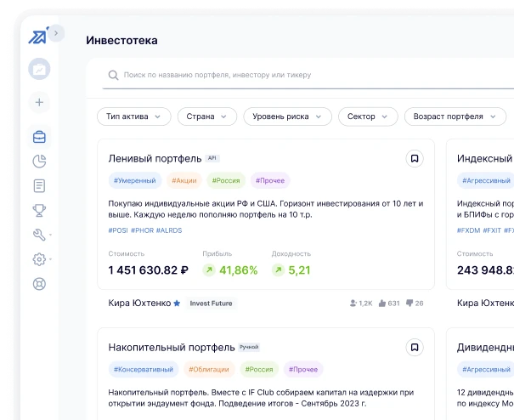Like the portfolio via thumbs-up 631
Image resolution: width=514 pixels, height=420 pixels.
(x=382, y=304)
